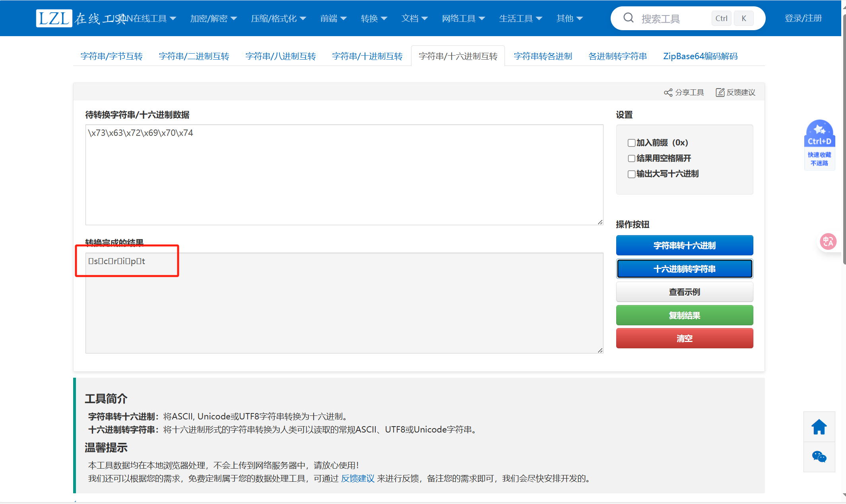Click the Ctrl+D bookmark star badge
This screenshot has height=504, width=846.
[819, 135]
